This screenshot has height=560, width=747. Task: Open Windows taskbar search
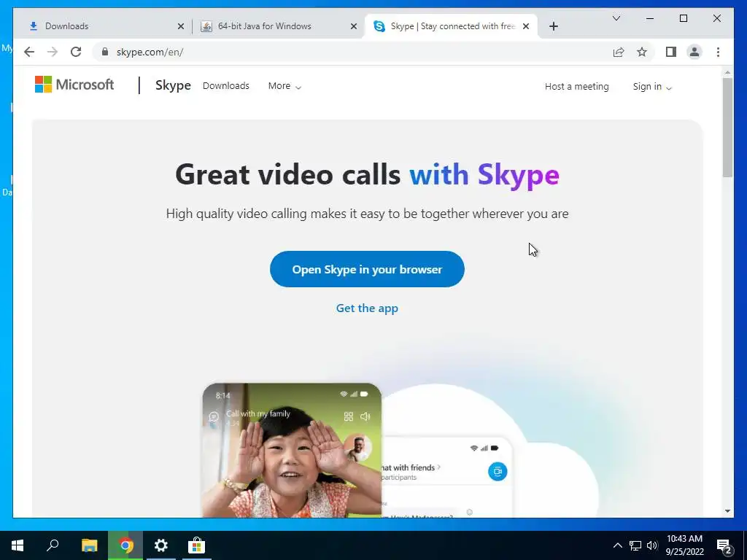point(53,545)
